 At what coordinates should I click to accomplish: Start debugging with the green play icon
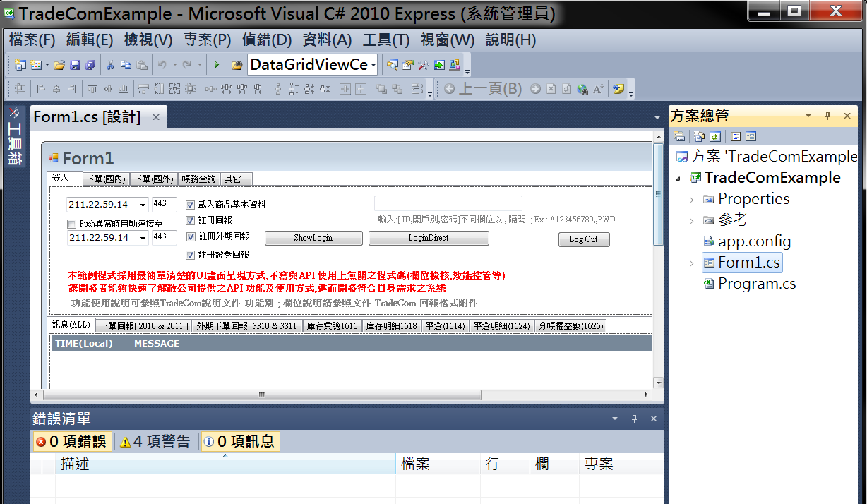(216, 65)
